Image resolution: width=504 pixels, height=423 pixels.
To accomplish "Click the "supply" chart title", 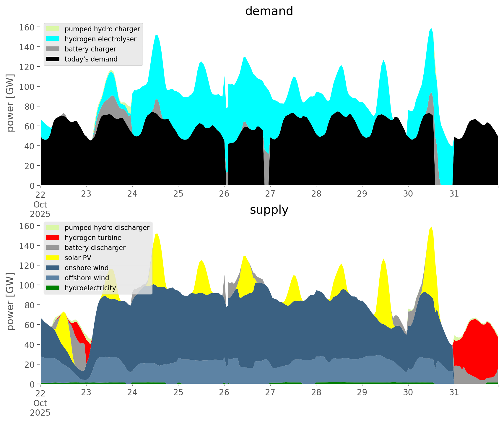I will coord(269,210).
